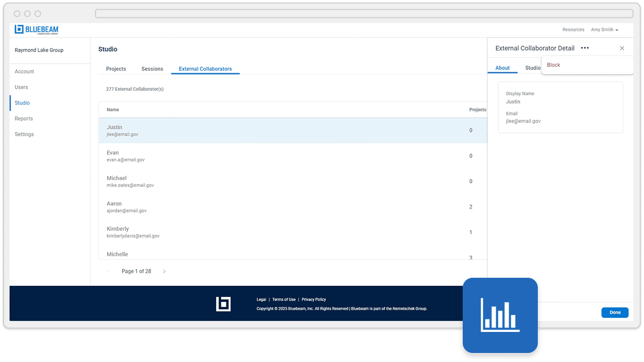Open the Terms of Use link
Viewport: 644px width, 362px height.
tap(283, 299)
